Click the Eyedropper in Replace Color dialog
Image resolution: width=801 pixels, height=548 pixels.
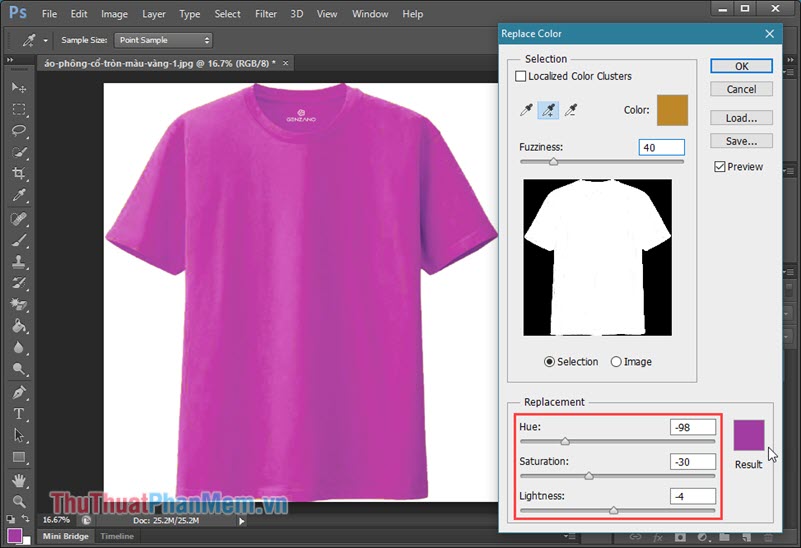coord(526,110)
